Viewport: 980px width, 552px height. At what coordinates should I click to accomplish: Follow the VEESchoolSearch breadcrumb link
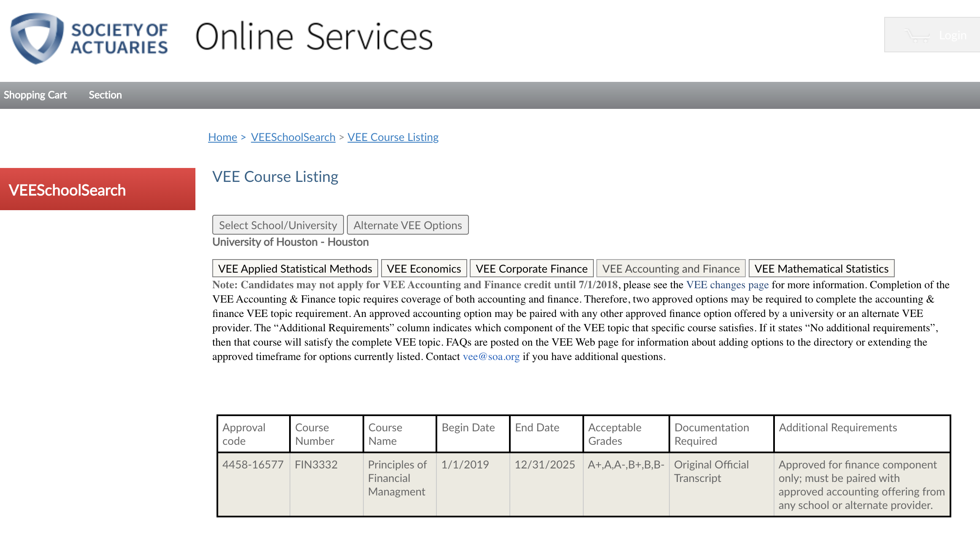(293, 137)
